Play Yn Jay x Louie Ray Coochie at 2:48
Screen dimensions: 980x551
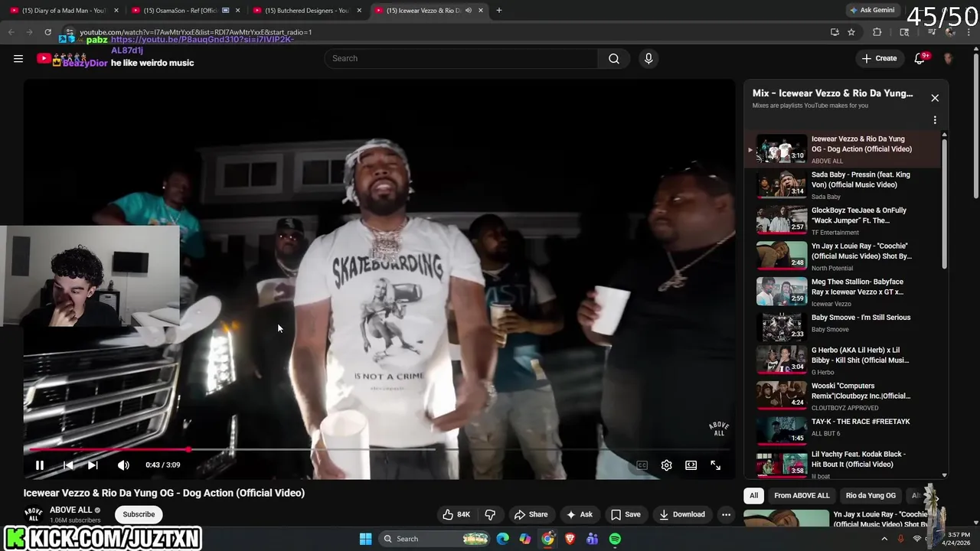pyautogui.click(x=842, y=256)
